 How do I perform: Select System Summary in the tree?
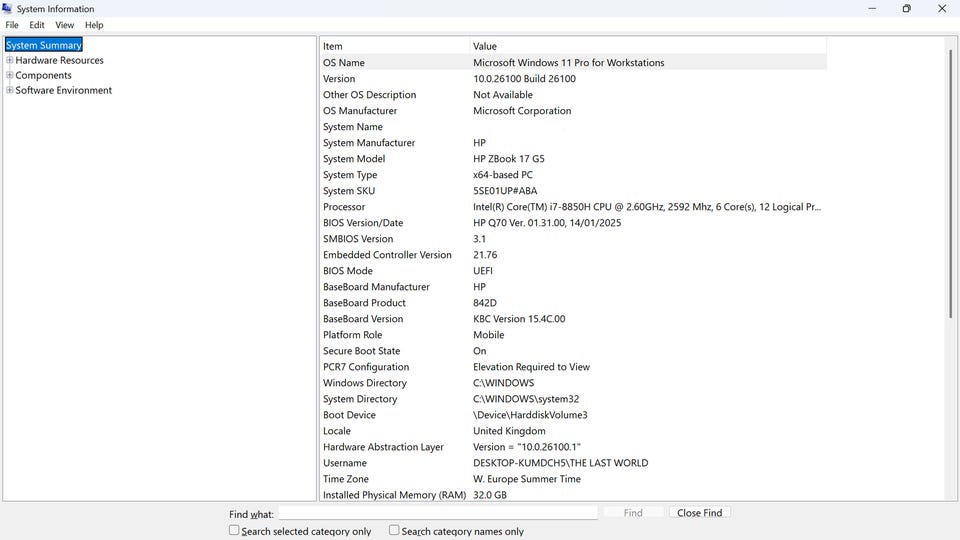[43, 45]
